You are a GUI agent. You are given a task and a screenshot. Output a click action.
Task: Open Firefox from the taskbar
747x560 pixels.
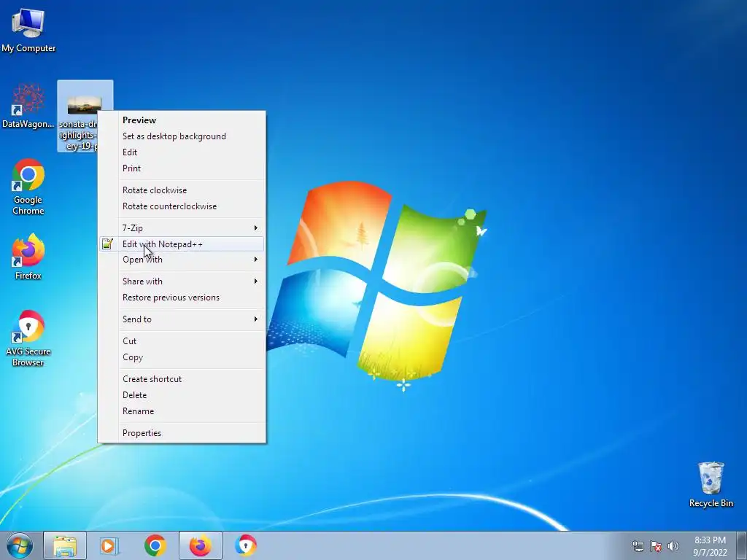(x=201, y=545)
